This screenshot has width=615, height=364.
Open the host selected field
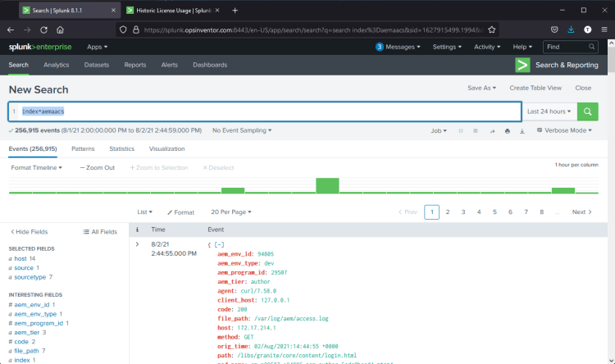point(20,258)
